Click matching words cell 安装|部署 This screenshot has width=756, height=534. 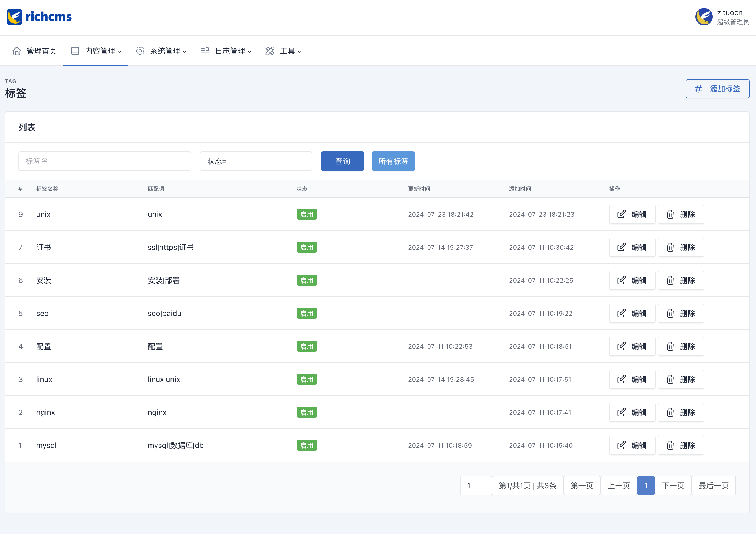point(164,280)
